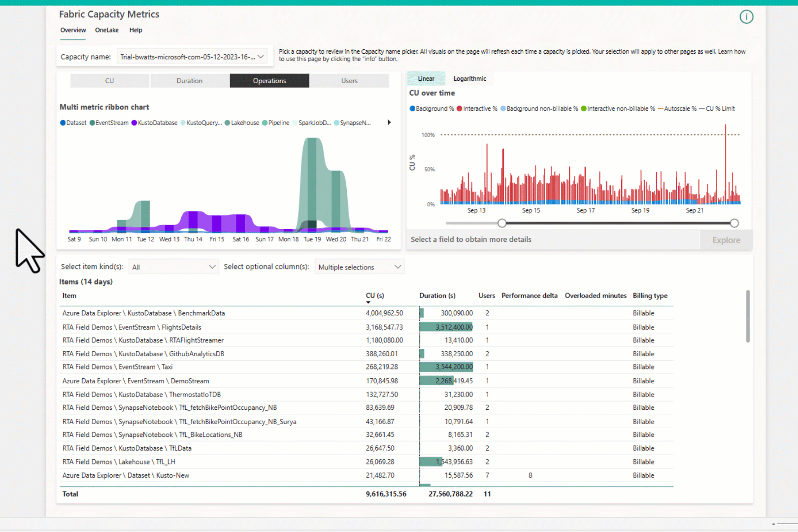Select the Duration metric tab
The image size is (798, 532).
[190, 81]
